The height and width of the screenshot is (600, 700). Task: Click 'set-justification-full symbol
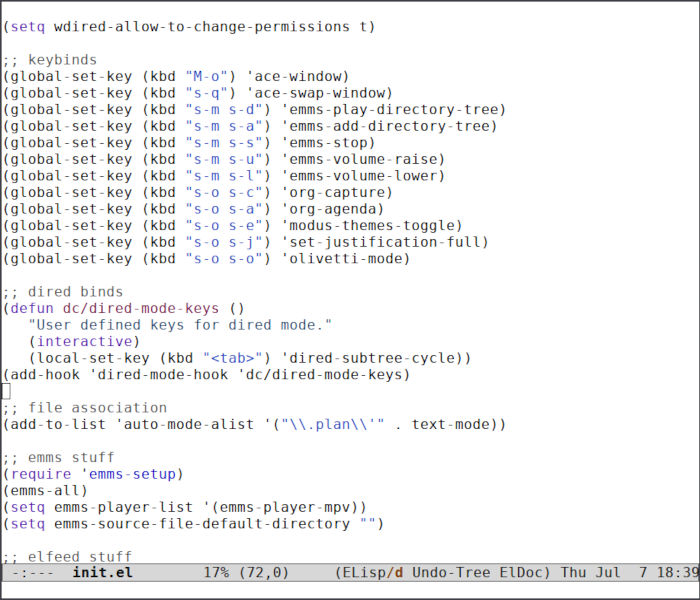[384, 242]
